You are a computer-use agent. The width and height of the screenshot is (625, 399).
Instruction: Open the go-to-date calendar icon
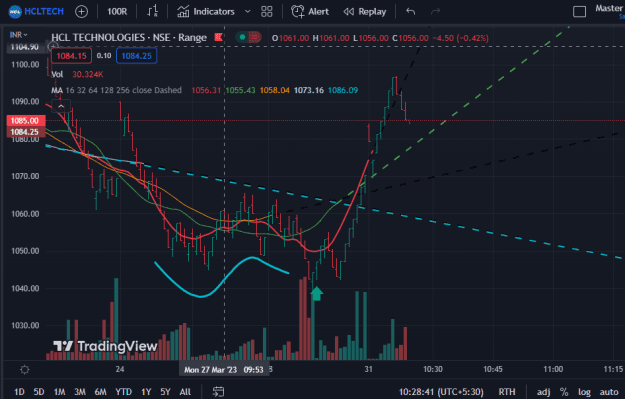(218, 392)
